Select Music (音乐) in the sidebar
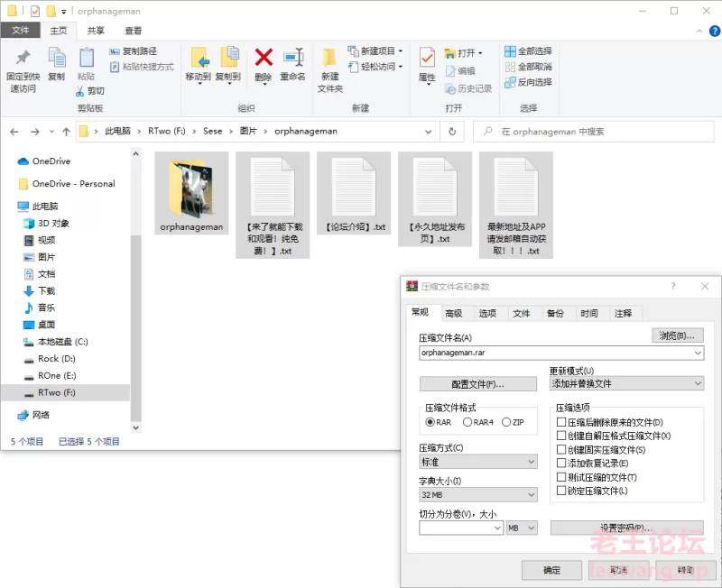722x588 pixels. click(x=40, y=308)
